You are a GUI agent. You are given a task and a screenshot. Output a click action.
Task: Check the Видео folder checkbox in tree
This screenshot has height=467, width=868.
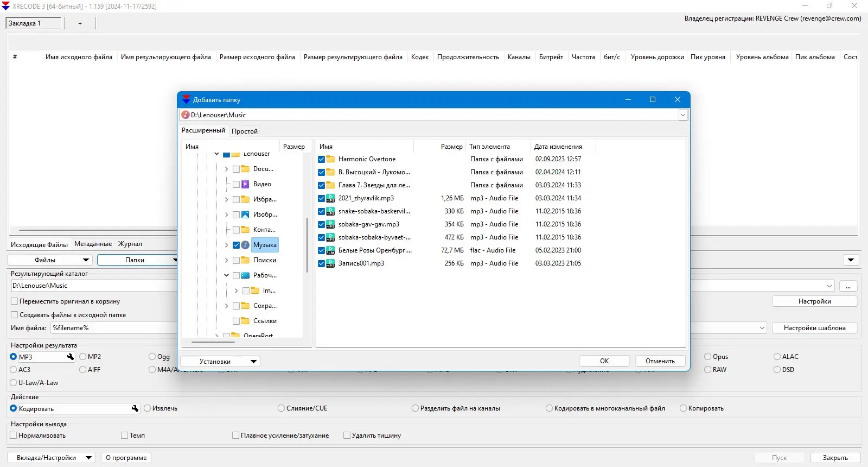tap(236, 184)
